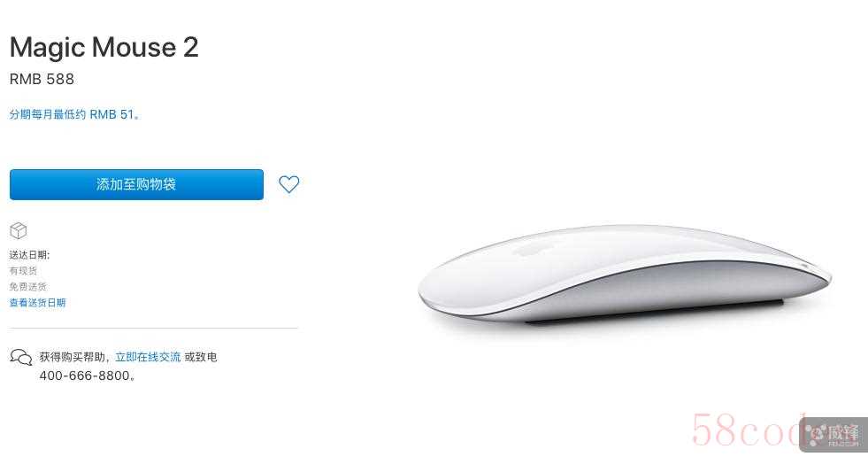868x457 pixels.
Task: Click the 或致电 text after the chat link
Action: (x=201, y=357)
